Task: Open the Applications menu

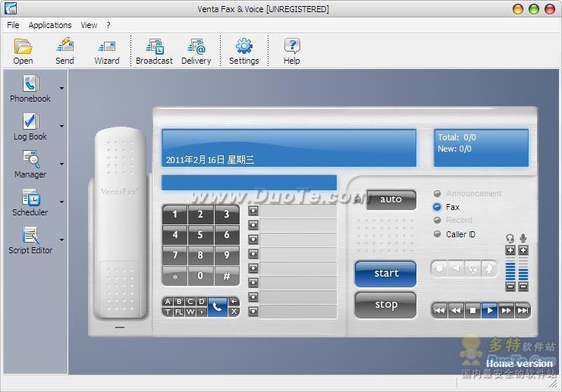Action: click(x=50, y=25)
